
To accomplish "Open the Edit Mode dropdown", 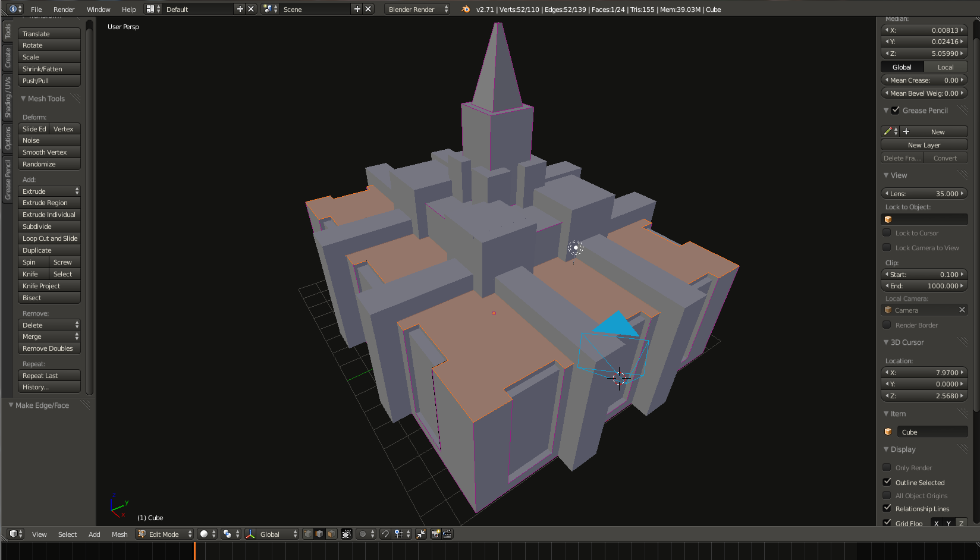I will 165,534.
